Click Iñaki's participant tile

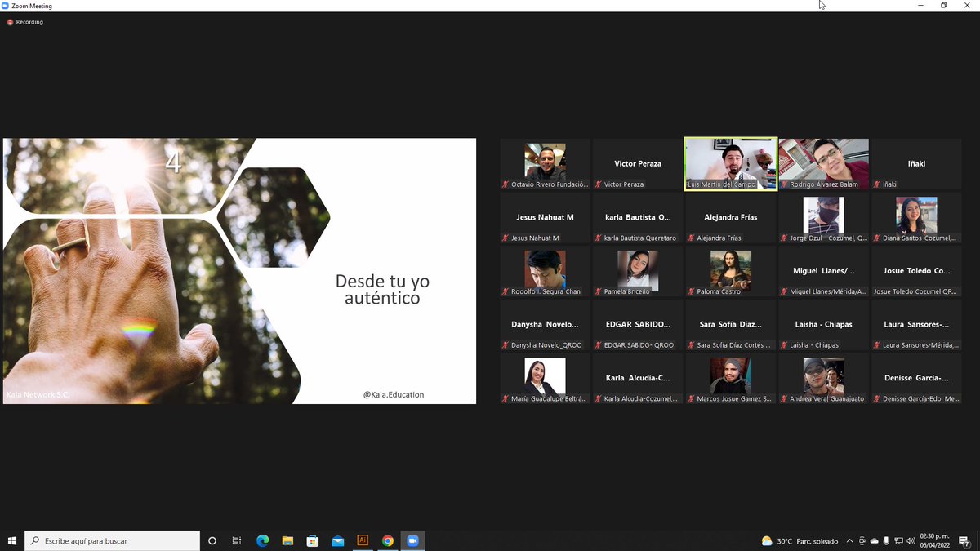point(916,164)
